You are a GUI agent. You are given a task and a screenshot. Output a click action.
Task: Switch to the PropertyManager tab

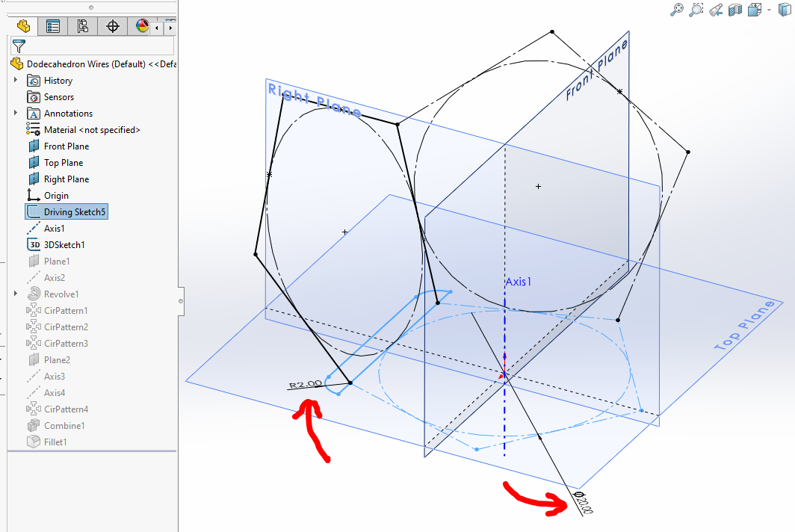pyautogui.click(x=53, y=26)
